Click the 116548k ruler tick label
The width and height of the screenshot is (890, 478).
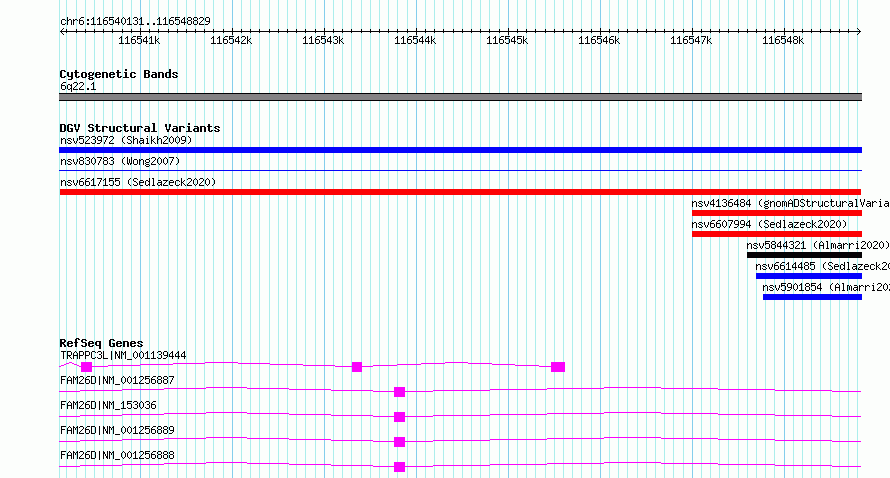click(x=783, y=41)
